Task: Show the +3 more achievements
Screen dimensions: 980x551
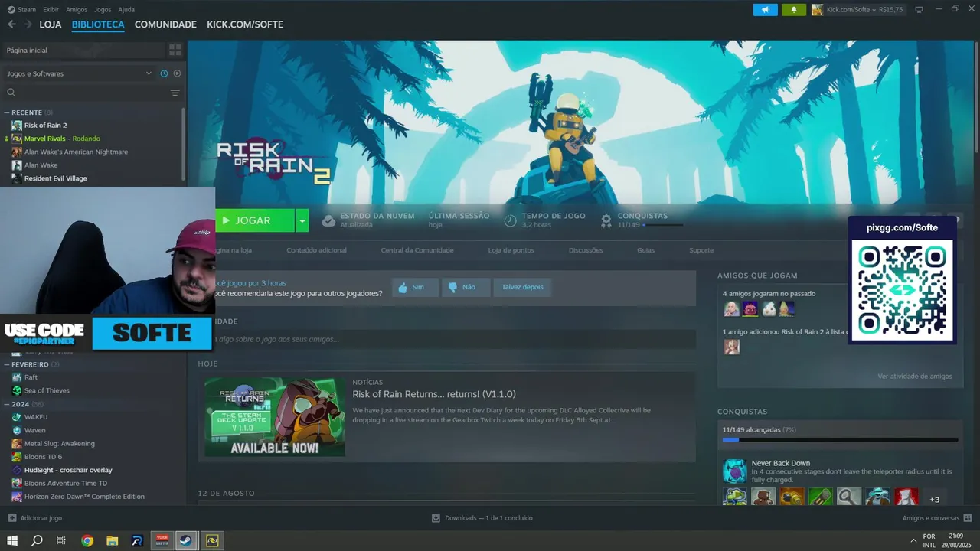Action: click(x=934, y=498)
